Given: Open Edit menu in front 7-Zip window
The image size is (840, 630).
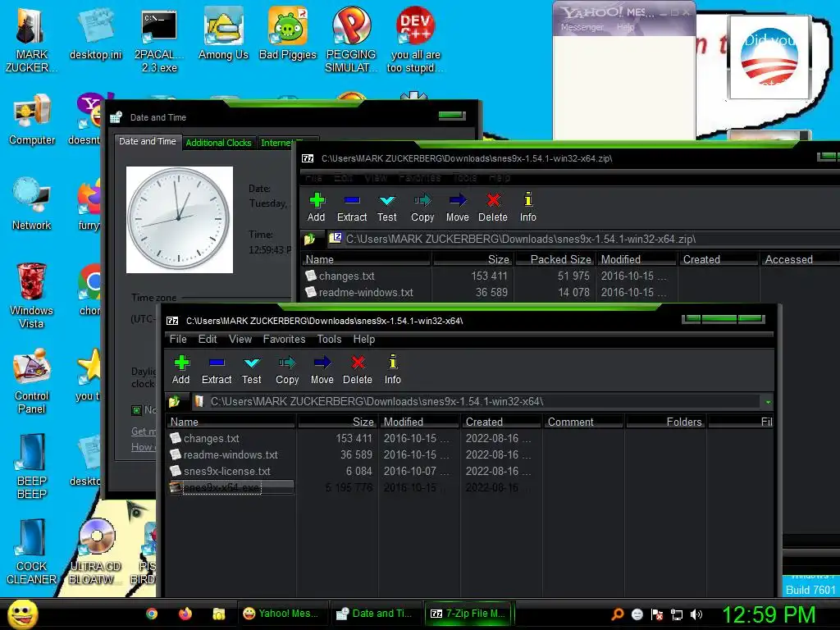Looking at the screenshot, I should click(208, 339).
